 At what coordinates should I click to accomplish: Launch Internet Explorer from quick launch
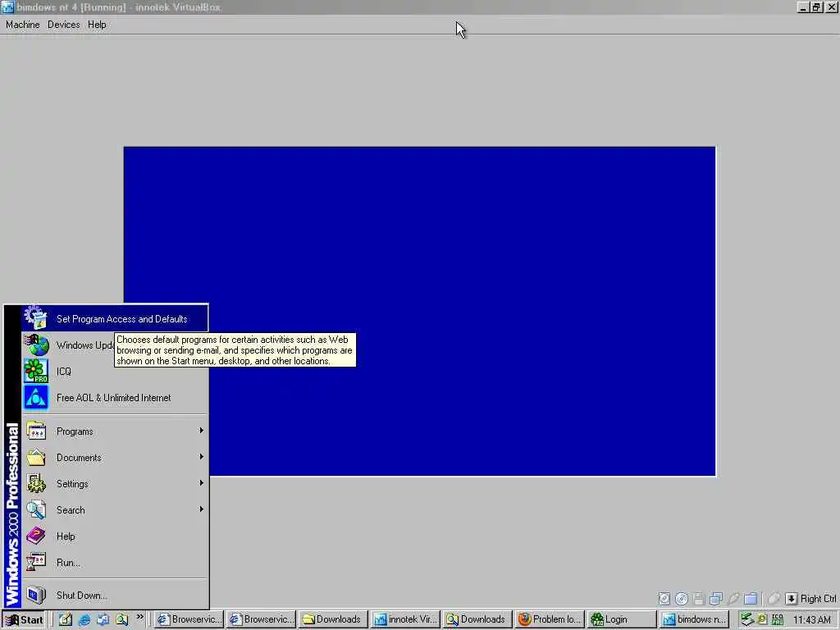(84, 620)
